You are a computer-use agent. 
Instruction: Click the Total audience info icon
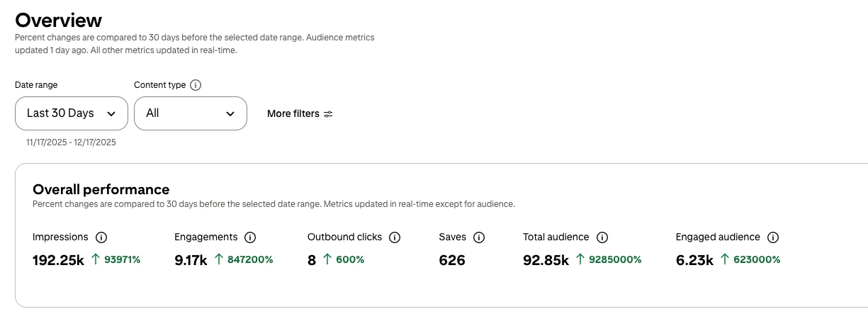pos(602,237)
